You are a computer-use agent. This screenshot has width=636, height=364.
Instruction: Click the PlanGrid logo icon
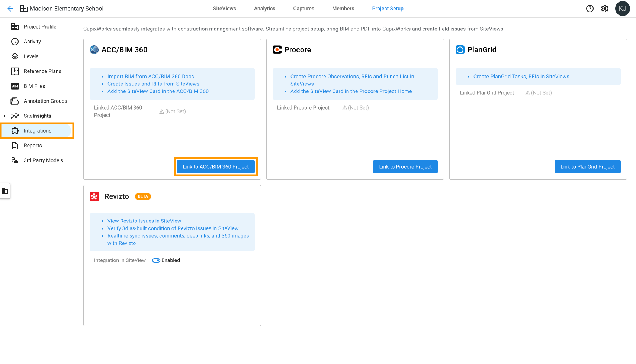(460, 50)
